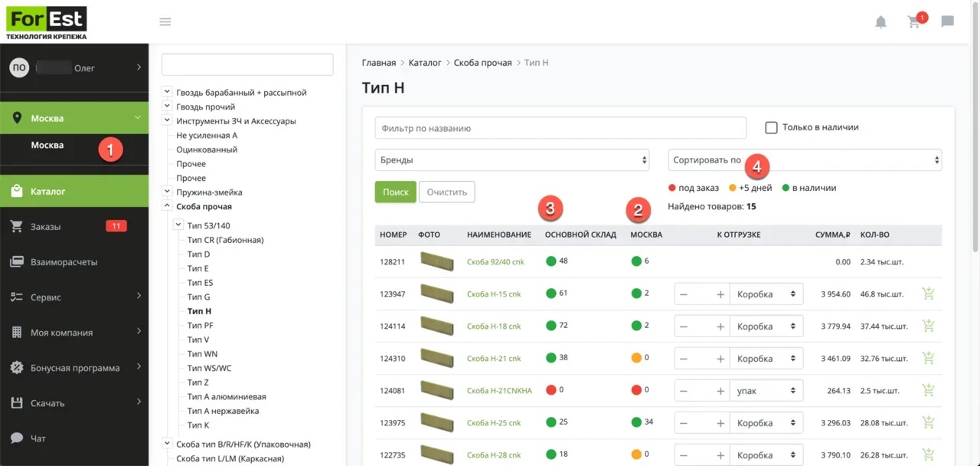Expand the Моя компания sidebar menu
Screen dimensions: 980x466
point(74,332)
